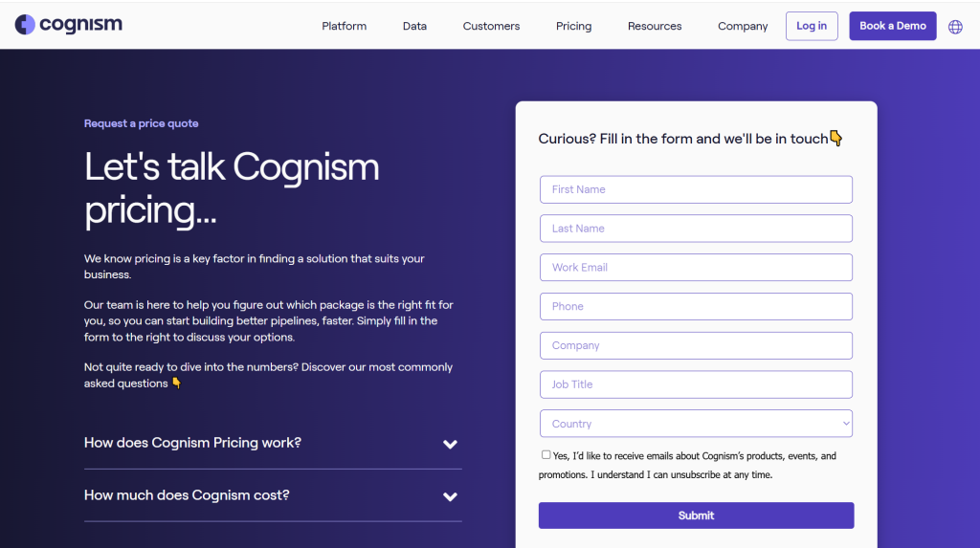Open the Platform menu

coord(344,26)
